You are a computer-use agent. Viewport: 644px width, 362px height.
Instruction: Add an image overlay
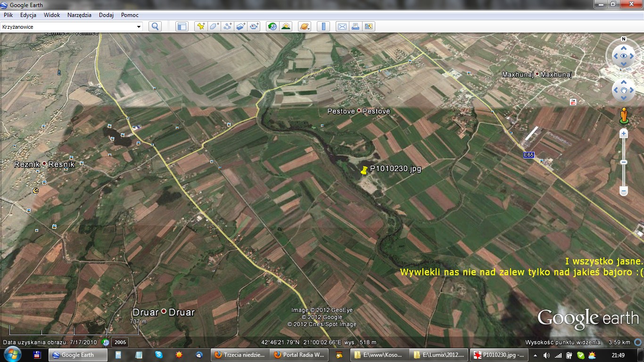tap(241, 26)
